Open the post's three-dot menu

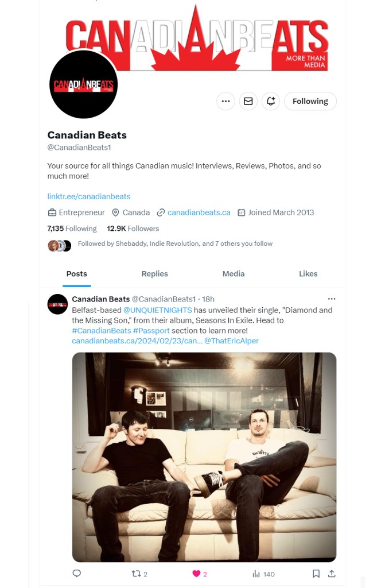[332, 299]
